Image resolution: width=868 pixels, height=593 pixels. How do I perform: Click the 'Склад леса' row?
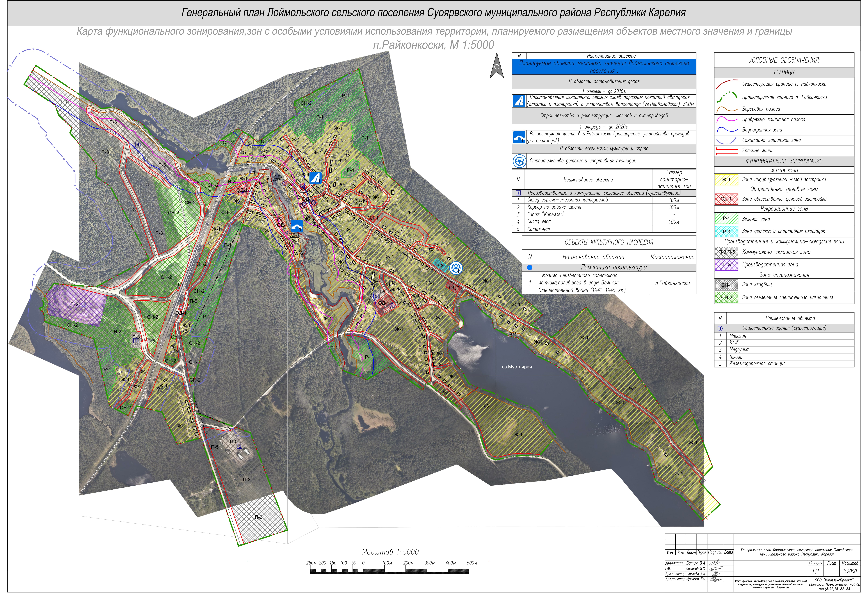coord(604,222)
